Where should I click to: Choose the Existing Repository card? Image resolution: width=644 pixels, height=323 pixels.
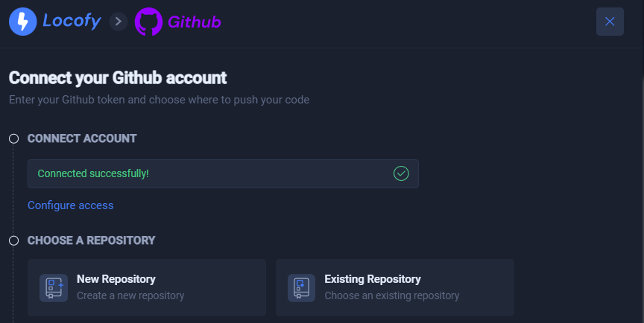[x=395, y=287]
